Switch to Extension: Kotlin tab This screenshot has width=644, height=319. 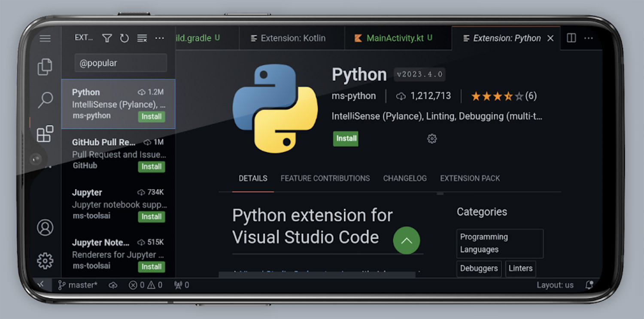coord(292,38)
